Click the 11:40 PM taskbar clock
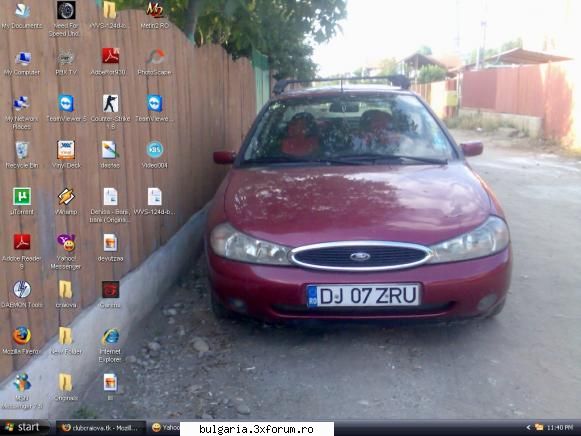 [560, 428]
